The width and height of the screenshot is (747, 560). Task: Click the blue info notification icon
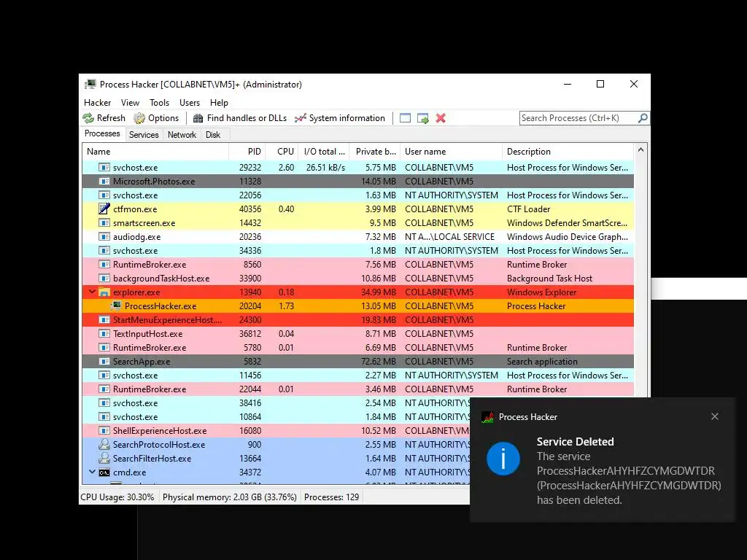503,459
